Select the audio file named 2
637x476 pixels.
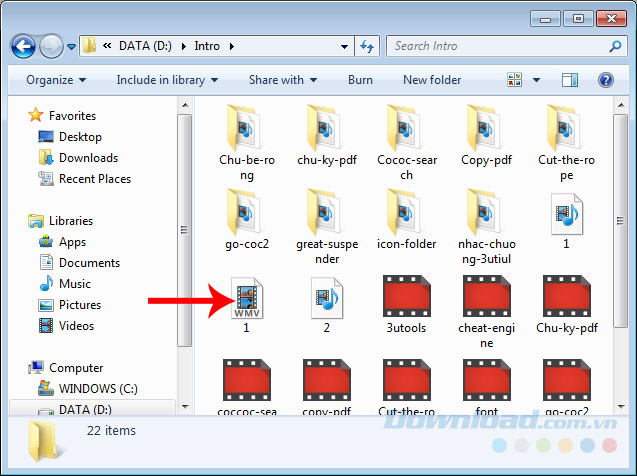click(326, 298)
